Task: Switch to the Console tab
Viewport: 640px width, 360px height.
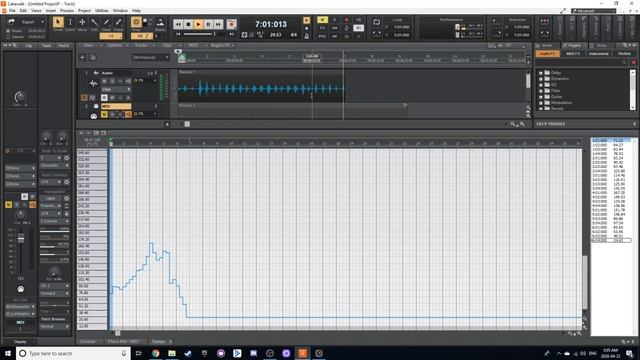Action: coord(87,342)
